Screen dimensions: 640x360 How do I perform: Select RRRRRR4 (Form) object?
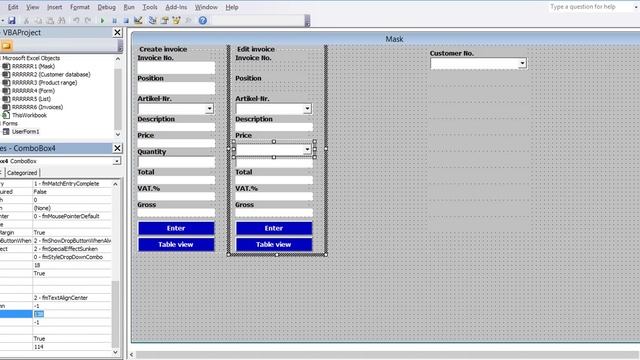(33, 91)
